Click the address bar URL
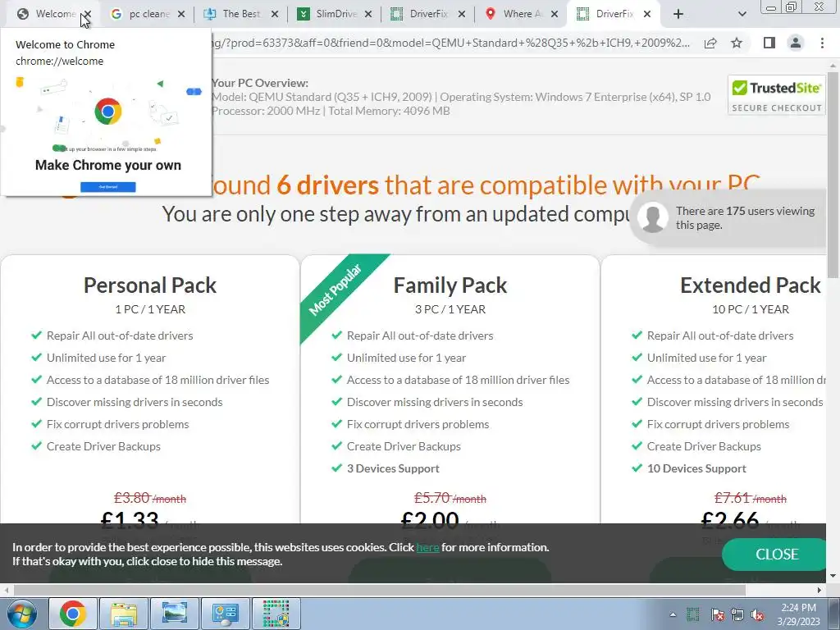The width and height of the screenshot is (840, 630). point(451,43)
